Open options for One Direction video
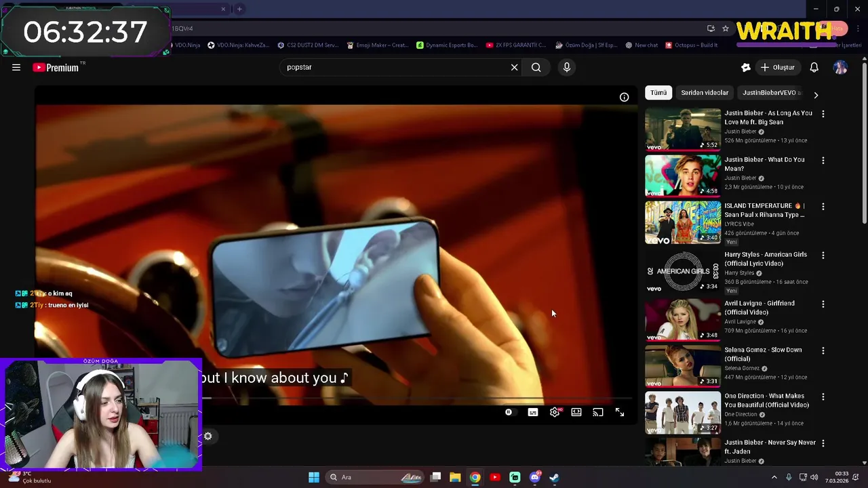The height and width of the screenshot is (488, 868). point(823,396)
